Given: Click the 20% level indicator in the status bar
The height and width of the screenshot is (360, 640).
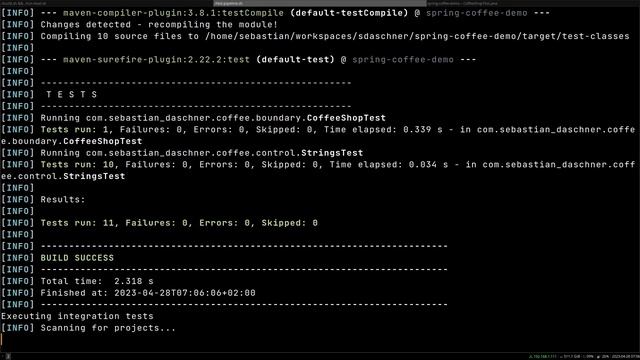Looking at the screenshot, I should click(x=603, y=356).
